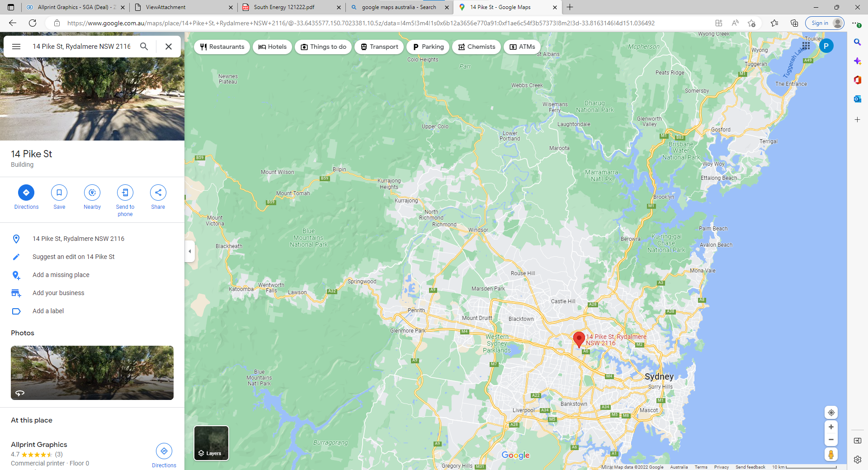Open the Layers map type switcher
Screen dimensions: 868x470
(211, 443)
